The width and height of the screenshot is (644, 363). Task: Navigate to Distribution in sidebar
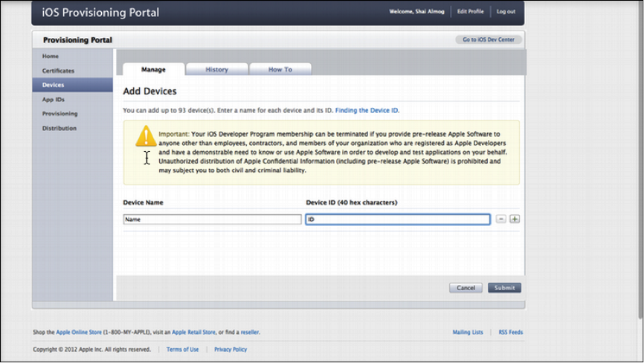pos(59,128)
